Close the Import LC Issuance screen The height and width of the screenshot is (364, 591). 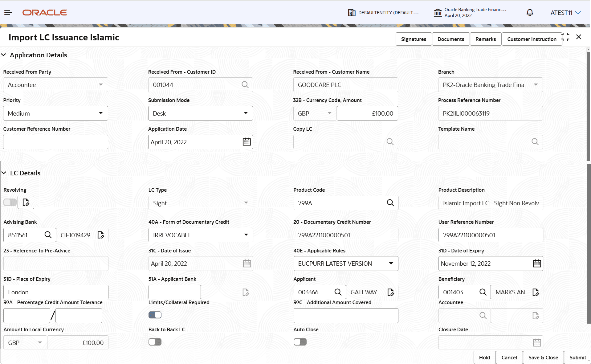579,37
